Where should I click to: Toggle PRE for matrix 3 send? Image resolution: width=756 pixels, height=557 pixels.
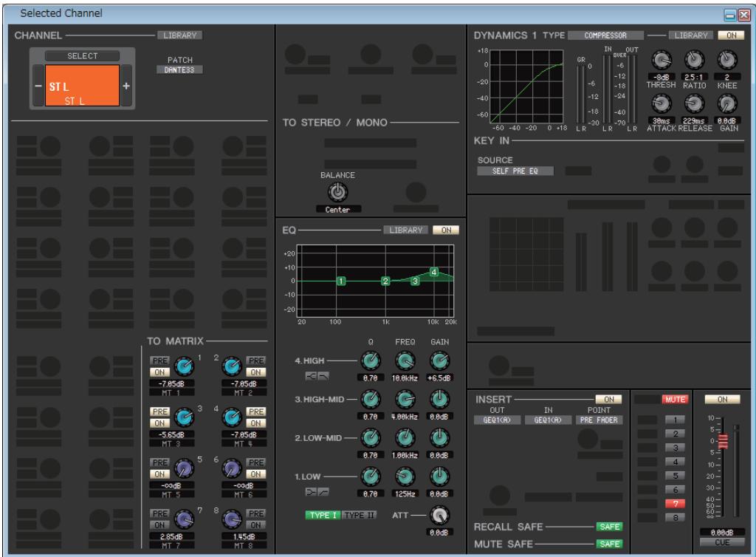coord(159,412)
